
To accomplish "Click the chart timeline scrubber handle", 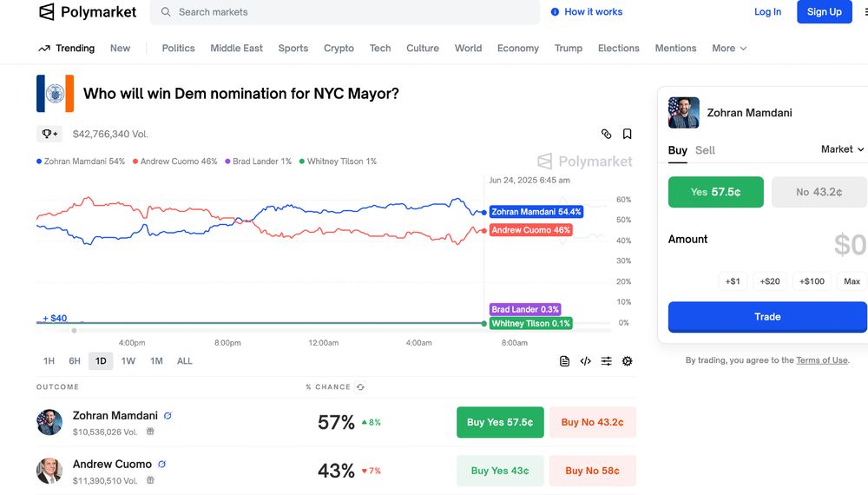I will tap(74, 330).
